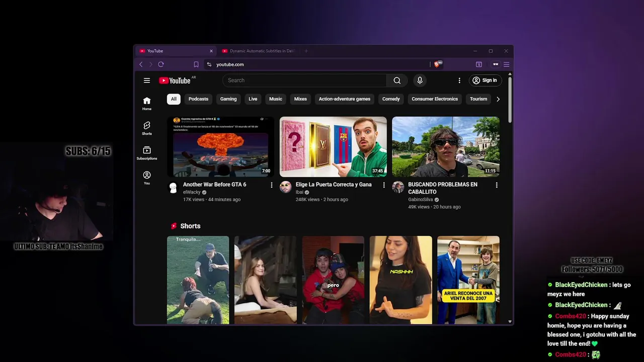Filter by Action-adventure games chip
The width and height of the screenshot is (644, 362).
pyautogui.click(x=345, y=99)
